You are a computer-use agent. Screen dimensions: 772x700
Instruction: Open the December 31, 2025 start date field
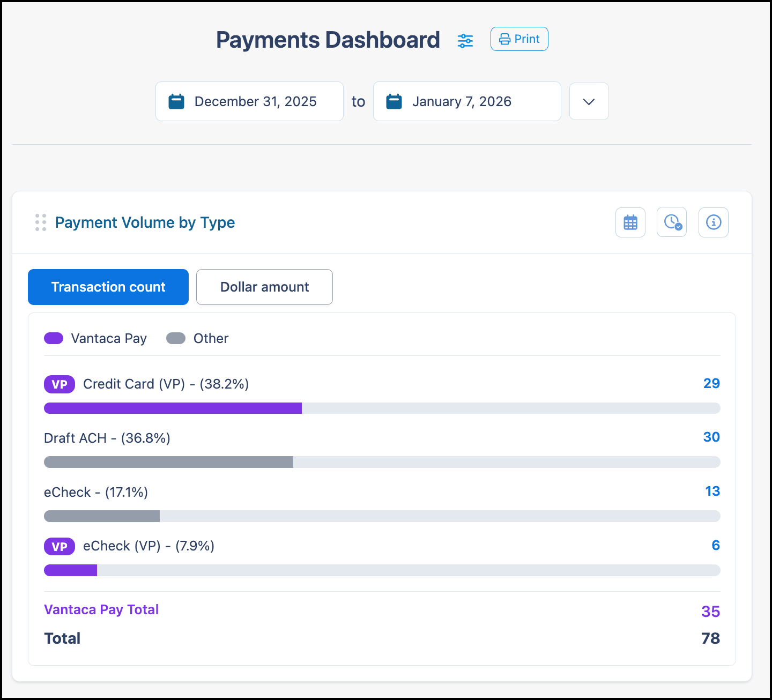coord(249,101)
